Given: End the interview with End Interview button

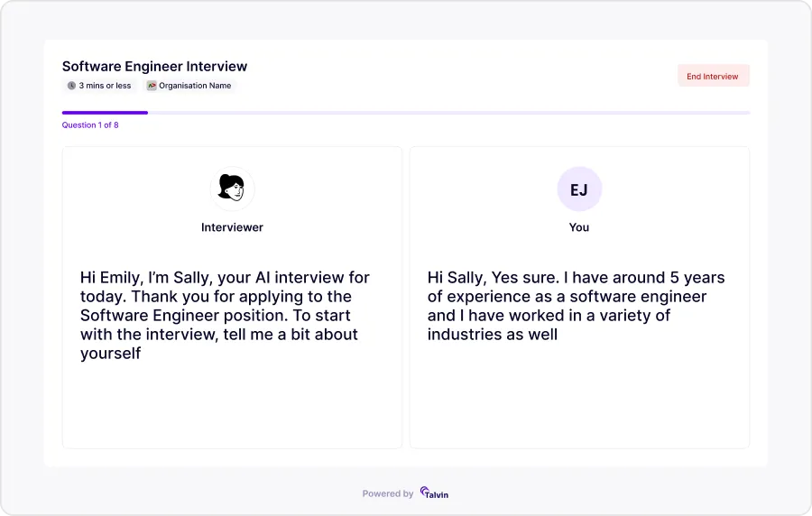Looking at the screenshot, I should (x=713, y=77).
